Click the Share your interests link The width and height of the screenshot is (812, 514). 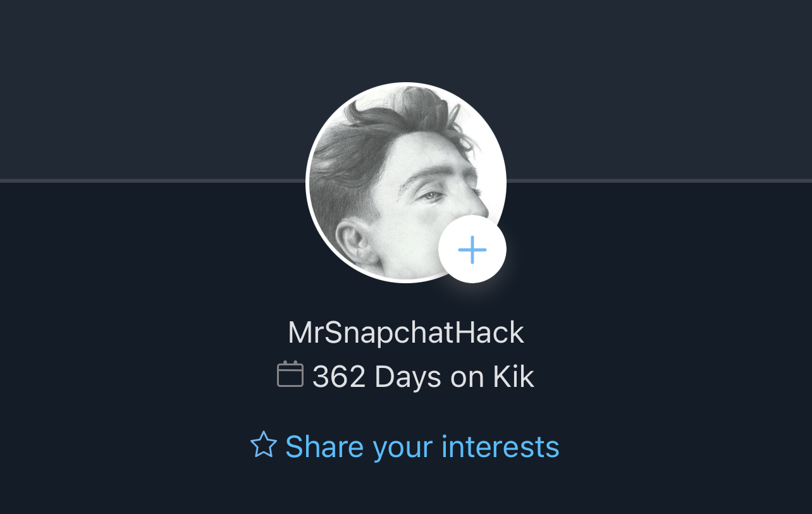point(405,446)
